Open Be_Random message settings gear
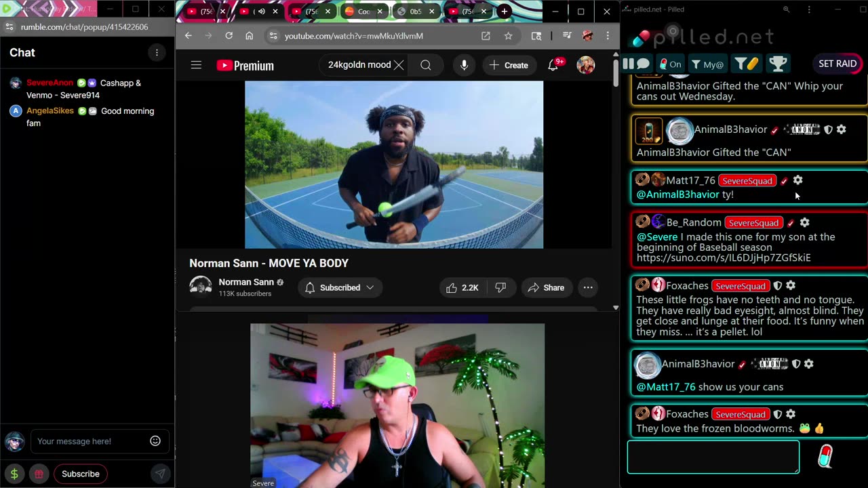Screen dimensions: 868x488 804,222
